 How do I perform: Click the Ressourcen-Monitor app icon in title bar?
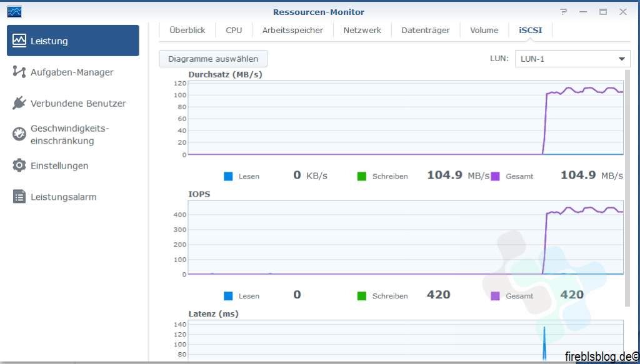pyautogui.click(x=14, y=12)
